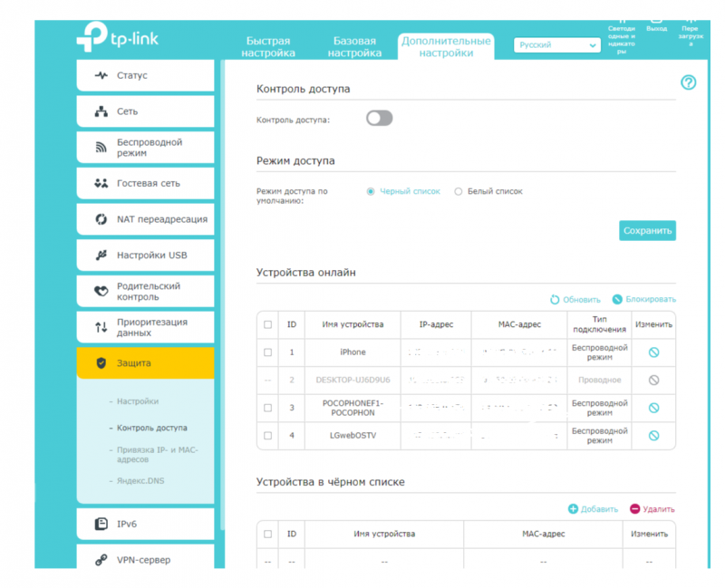Check the checkbox for the iPhone device
The image size is (725, 588).
pyautogui.click(x=267, y=352)
